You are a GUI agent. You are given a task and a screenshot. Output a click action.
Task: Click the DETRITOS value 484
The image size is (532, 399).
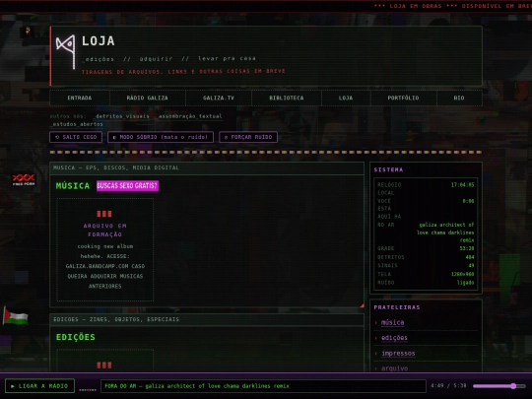(470, 257)
